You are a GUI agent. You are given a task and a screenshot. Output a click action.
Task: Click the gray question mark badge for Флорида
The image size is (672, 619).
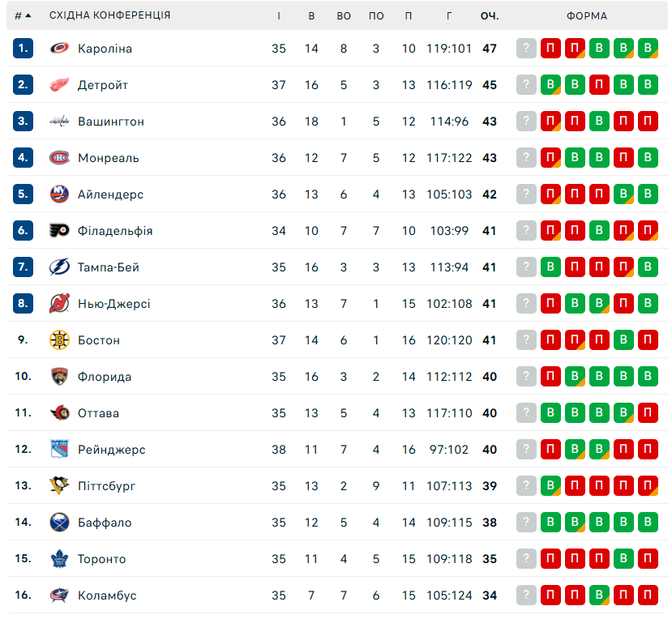[x=527, y=377]
